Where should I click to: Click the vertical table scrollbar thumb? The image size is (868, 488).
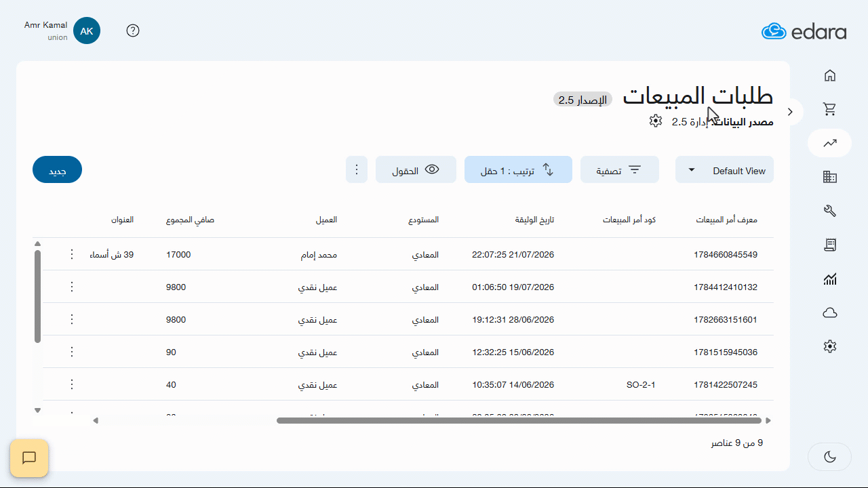click(x=37, y=297)
